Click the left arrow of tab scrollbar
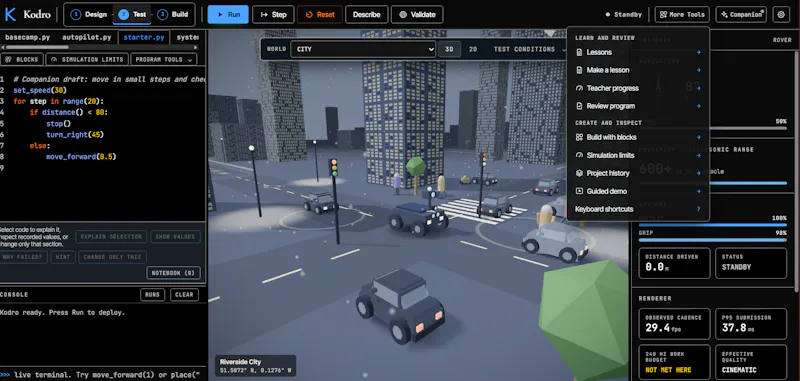This screenshot has width=800, height=381. pyautogui.click(x=3, y=47)
